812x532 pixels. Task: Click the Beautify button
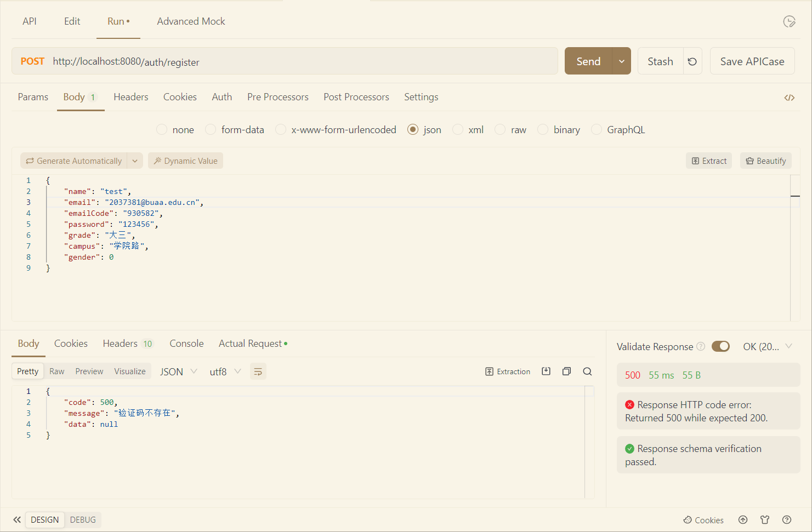point(765,161)
